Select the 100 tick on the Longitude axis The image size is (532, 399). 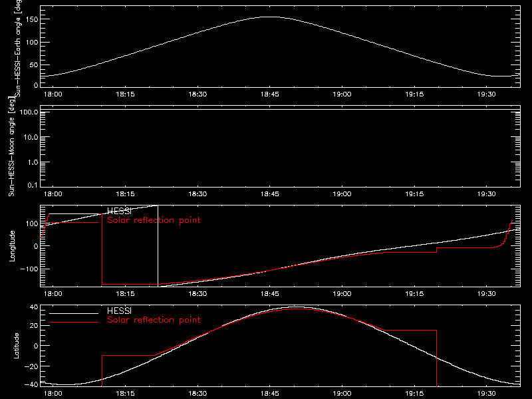tap(32, 223)
